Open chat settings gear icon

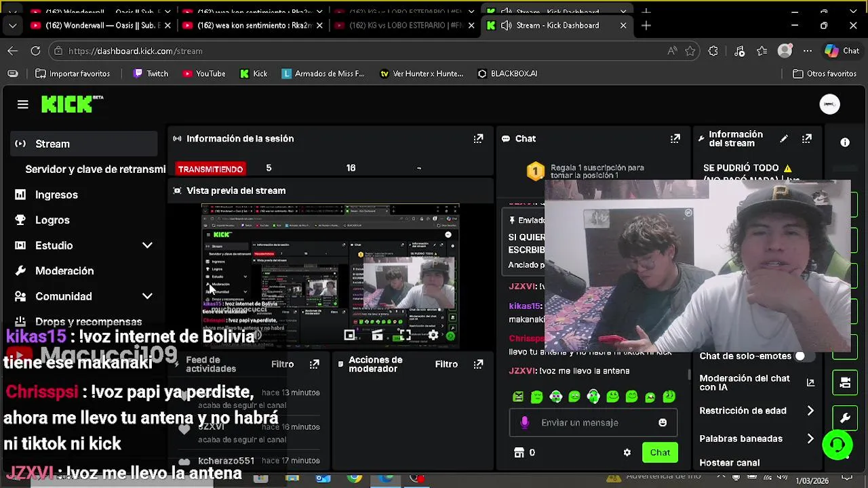click(627, 452)
